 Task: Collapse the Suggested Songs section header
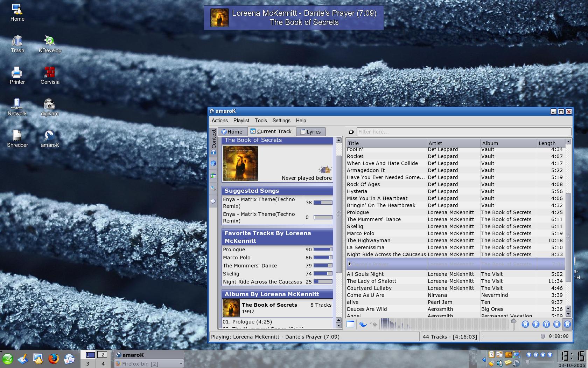coord(277,191)
